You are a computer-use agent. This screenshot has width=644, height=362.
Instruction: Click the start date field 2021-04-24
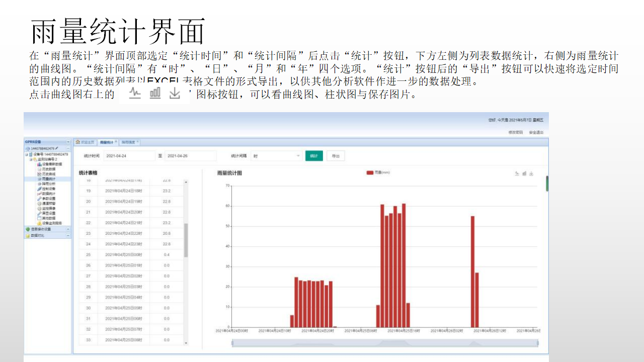click(x=129, y=156)
